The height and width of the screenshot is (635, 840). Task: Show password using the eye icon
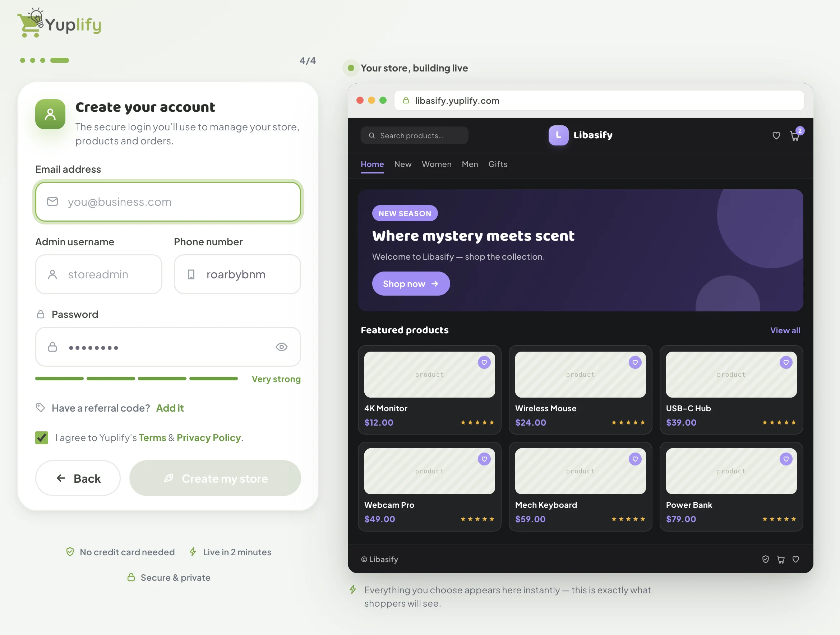coord(281,347)
